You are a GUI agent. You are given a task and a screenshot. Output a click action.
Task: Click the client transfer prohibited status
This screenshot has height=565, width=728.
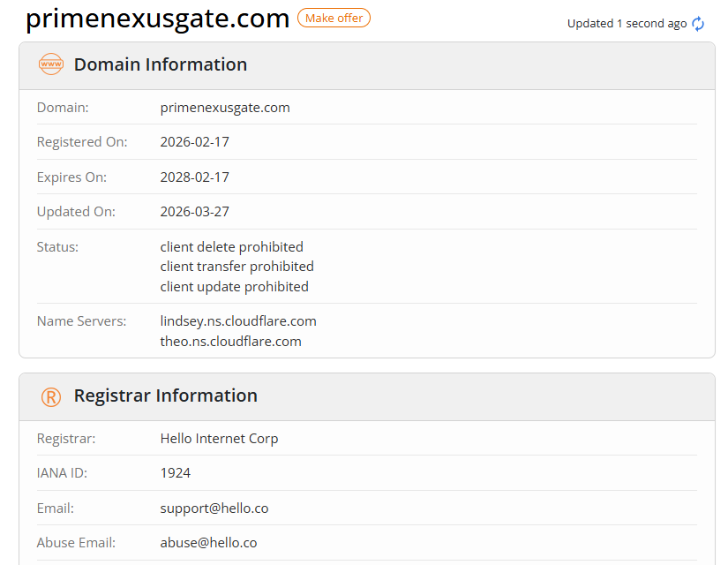point(236,267)
